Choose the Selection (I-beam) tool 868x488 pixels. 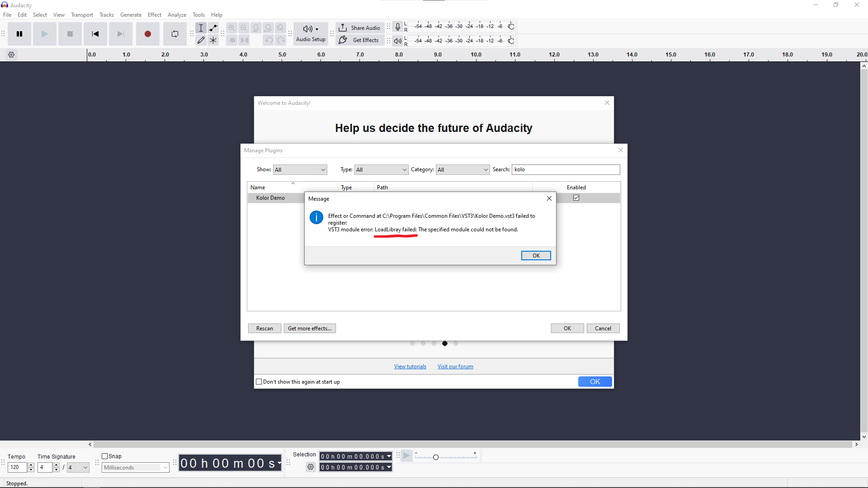tap(201, 28)
